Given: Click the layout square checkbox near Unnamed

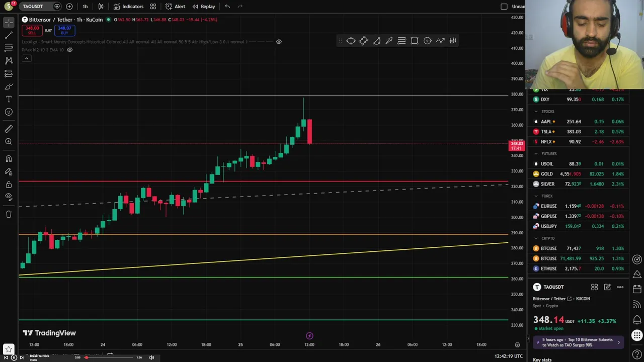Looking at the screenshot, I should point(504,7).
